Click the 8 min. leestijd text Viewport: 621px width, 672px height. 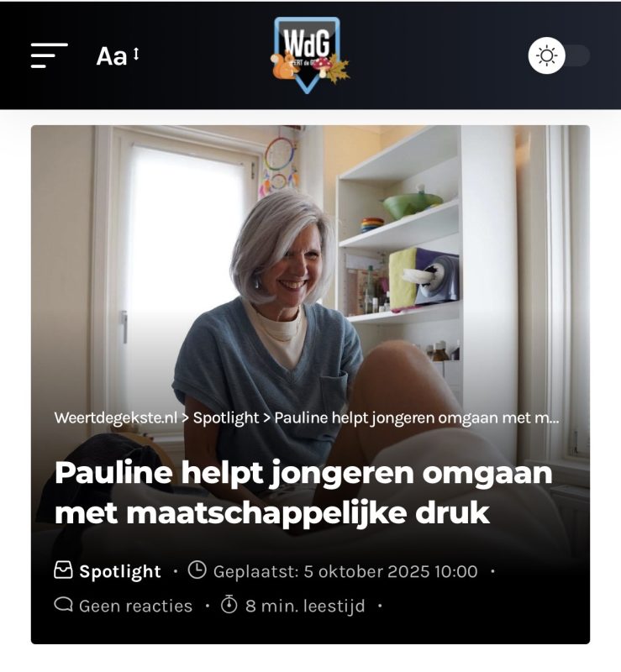pos(305,606)
